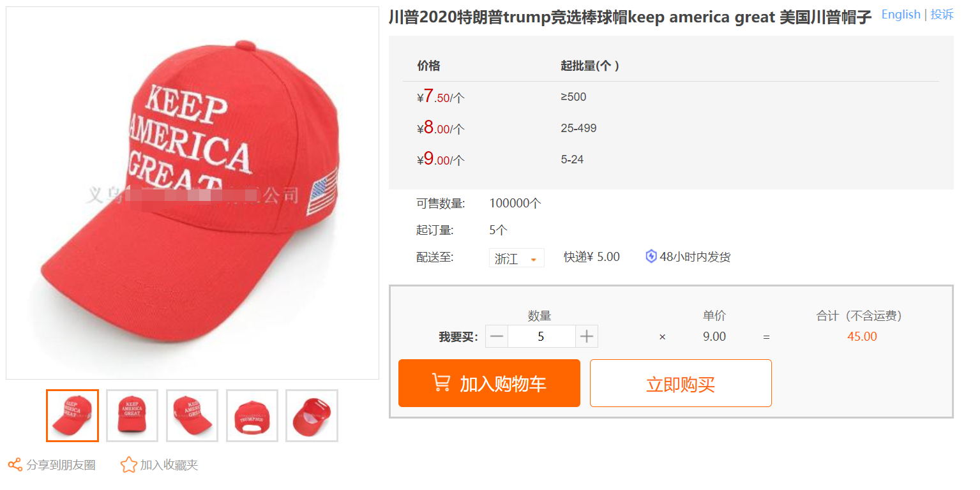Click the orange dropdown arrow beside 浙江
980x490 pixels.
pos(534,260)
